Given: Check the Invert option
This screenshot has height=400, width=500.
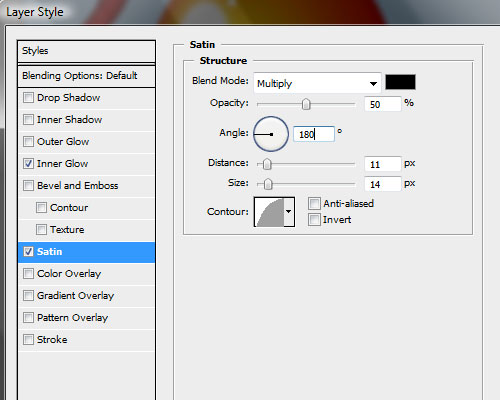Looking at the screenshot, I should point(314,220).
